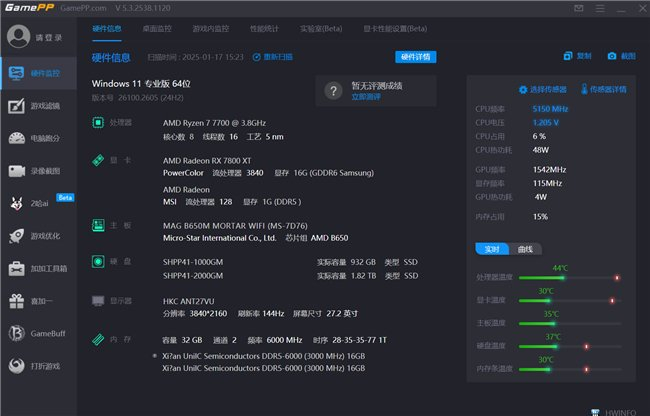
Task: Open 传感器详情 thermometer sensor details
Action: (604, 89)
